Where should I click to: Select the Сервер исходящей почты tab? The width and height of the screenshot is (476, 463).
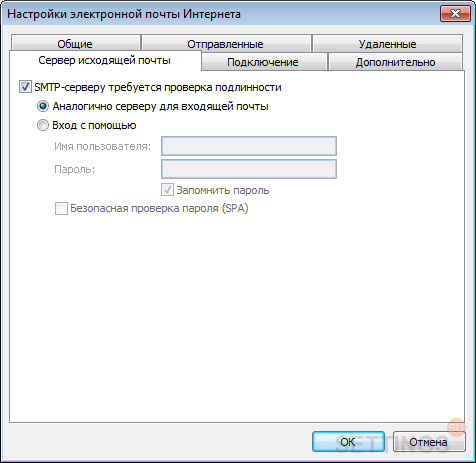click(105, 60)
